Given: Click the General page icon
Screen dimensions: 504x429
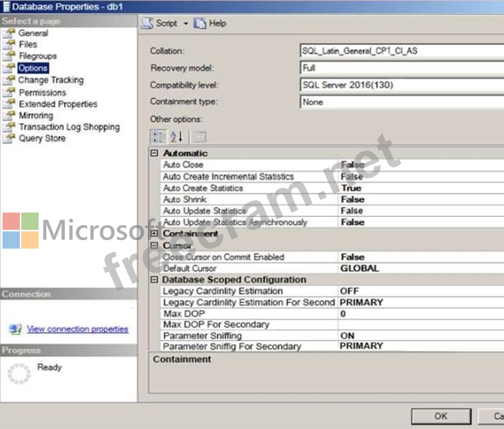Looking at the screenshot, I should coord(9,33).
